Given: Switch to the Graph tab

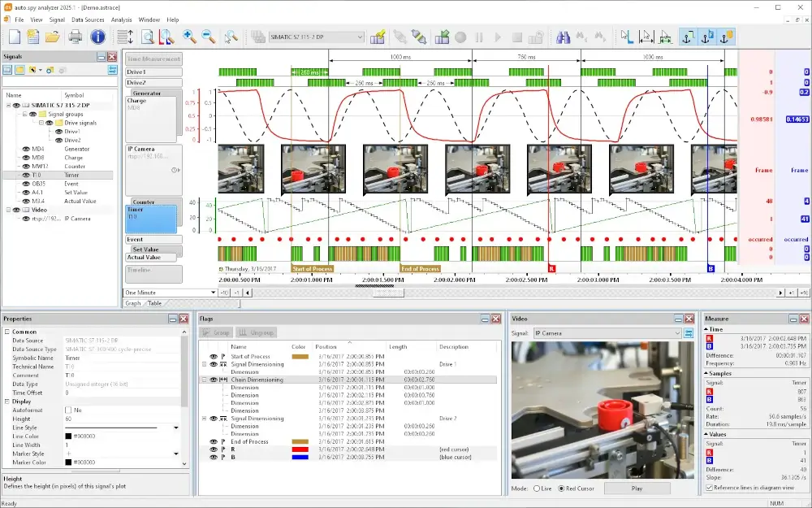Looking at the screenshot, I should coord(133,303).
